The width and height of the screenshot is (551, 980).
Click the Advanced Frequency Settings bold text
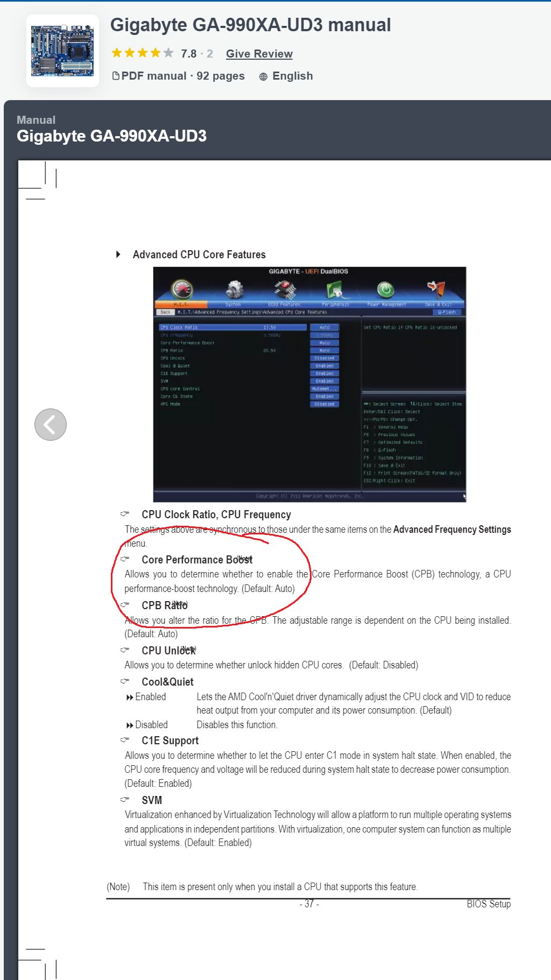452,530
